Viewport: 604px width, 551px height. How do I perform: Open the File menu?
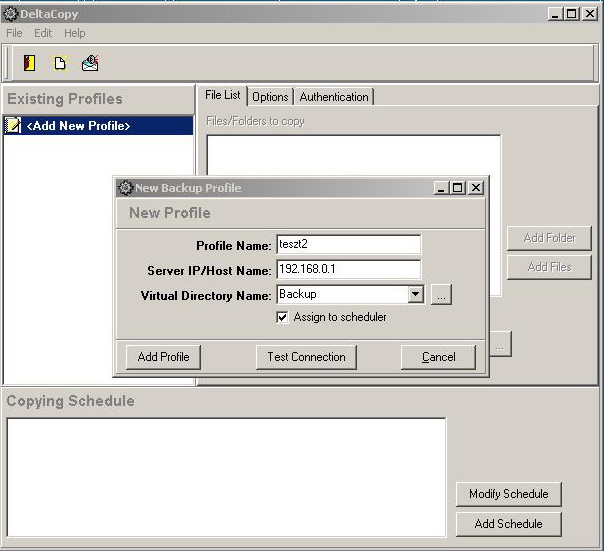[14, 33]
